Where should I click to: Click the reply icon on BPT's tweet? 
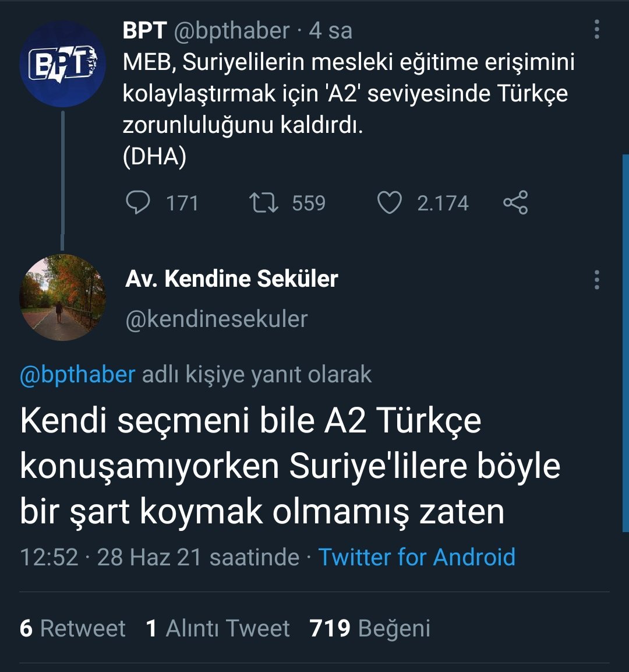click(138, 203)
